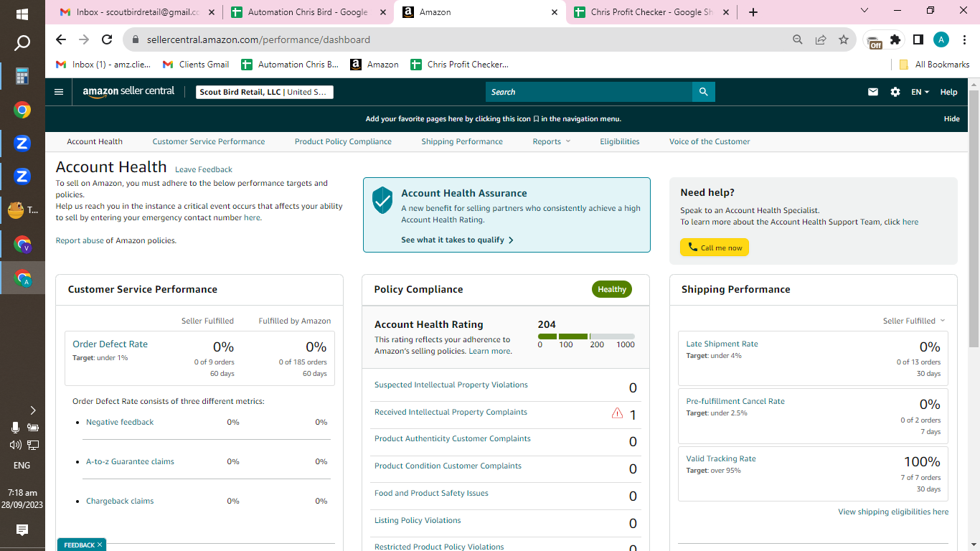Click the share page icon in address bar
980x551 pixels.
[821, 39]
